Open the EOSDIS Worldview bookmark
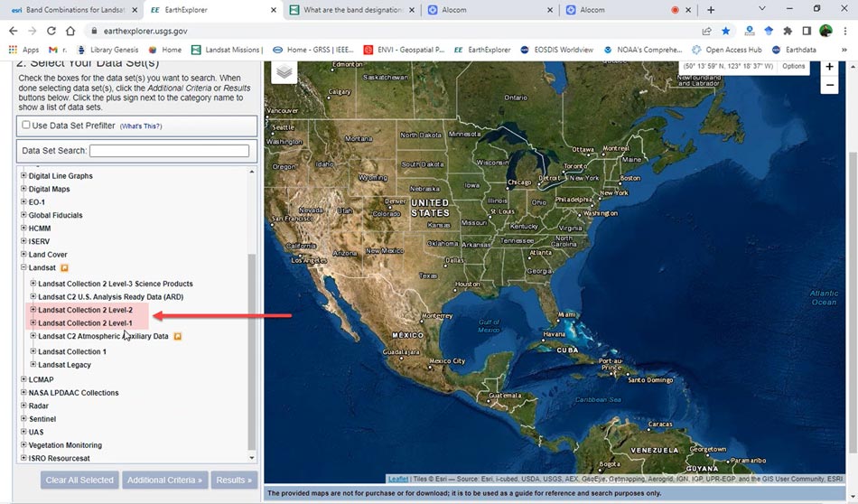Screen dimensions: 858x504 tap(556, 50)
